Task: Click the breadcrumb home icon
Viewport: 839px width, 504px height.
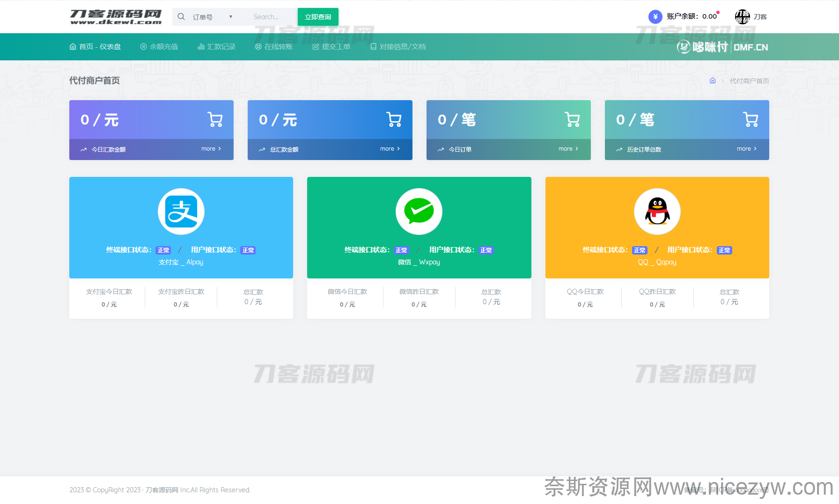Action: 713,80
